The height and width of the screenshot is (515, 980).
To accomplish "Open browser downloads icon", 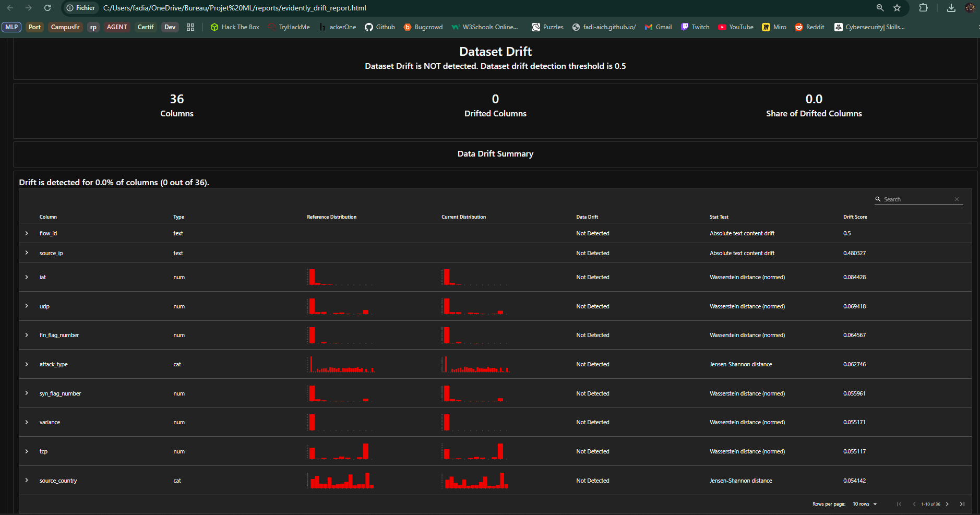I will coord(951,8).
